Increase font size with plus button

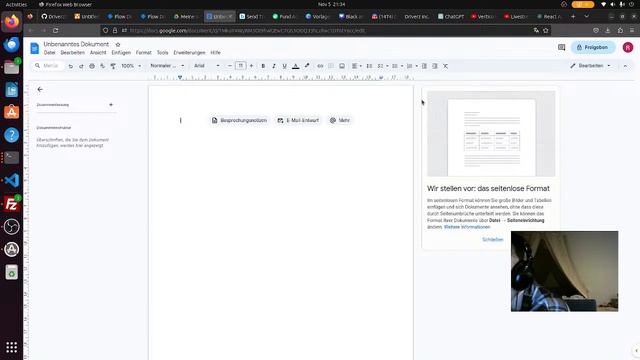[251, 66]
